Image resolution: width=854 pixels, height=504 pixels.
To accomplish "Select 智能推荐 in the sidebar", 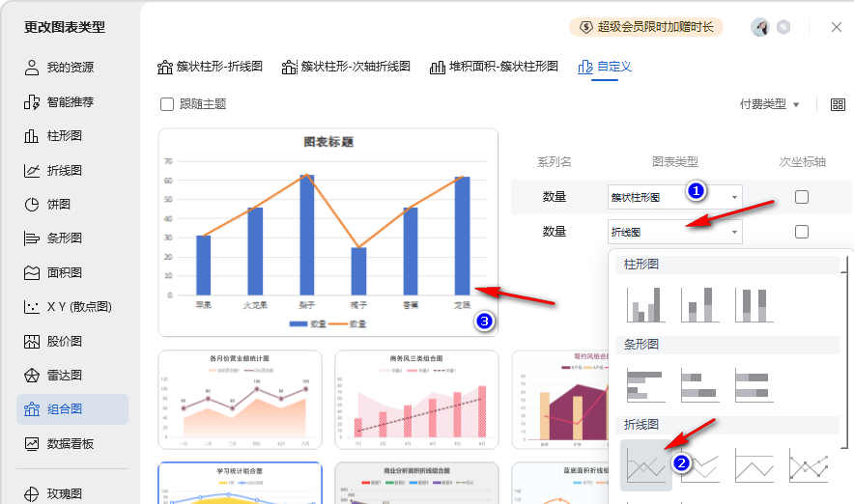I will 59,101.
